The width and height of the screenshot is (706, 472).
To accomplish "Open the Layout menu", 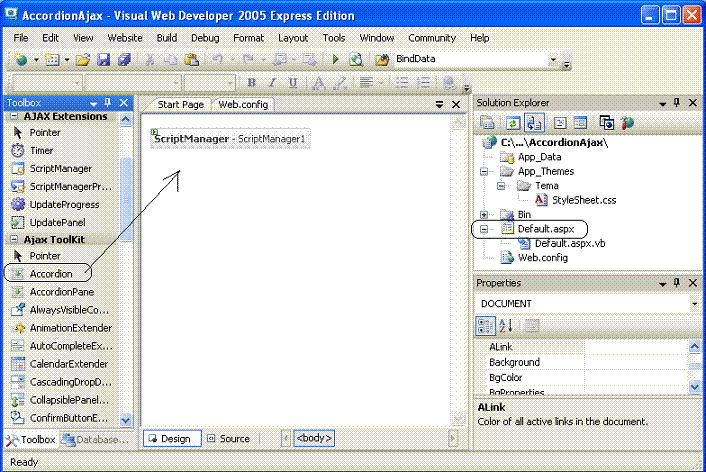I will (x=293, y=38).
